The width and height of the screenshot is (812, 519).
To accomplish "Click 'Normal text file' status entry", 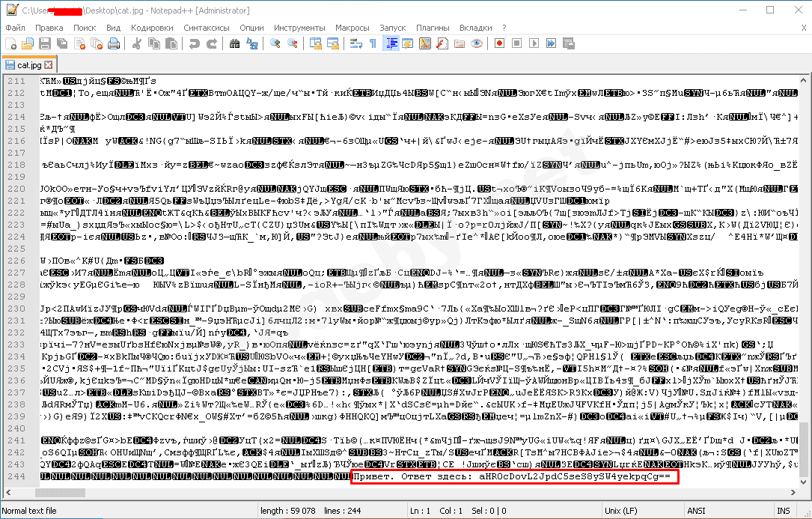I will click(29, 511).
